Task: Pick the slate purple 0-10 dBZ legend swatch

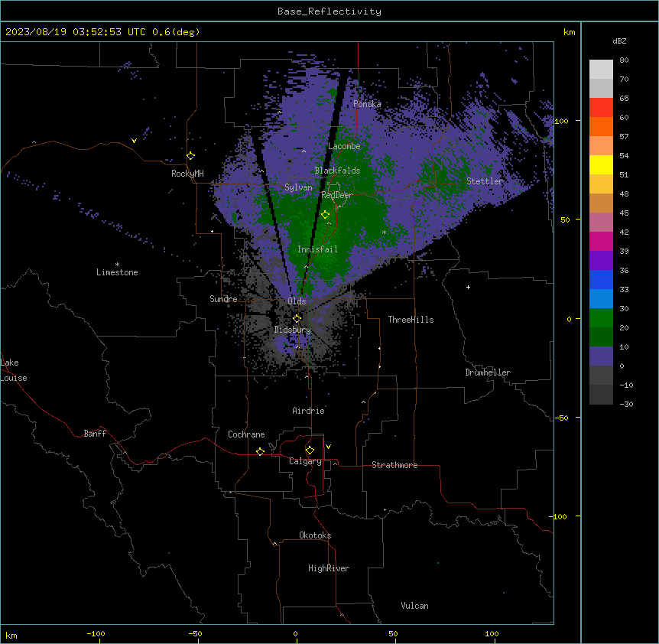Action: tap(601, 356)
